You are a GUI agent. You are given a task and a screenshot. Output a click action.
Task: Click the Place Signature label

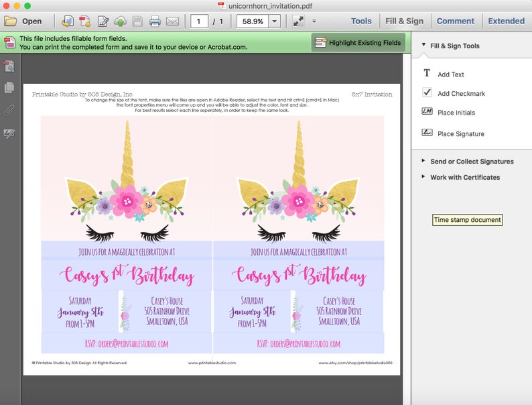[x=461, y=133]
